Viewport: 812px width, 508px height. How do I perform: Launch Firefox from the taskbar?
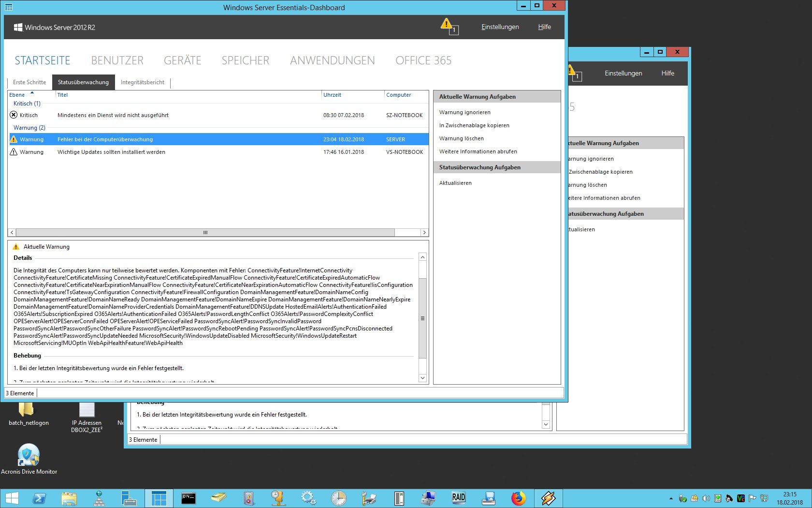(x=518, y=498)
